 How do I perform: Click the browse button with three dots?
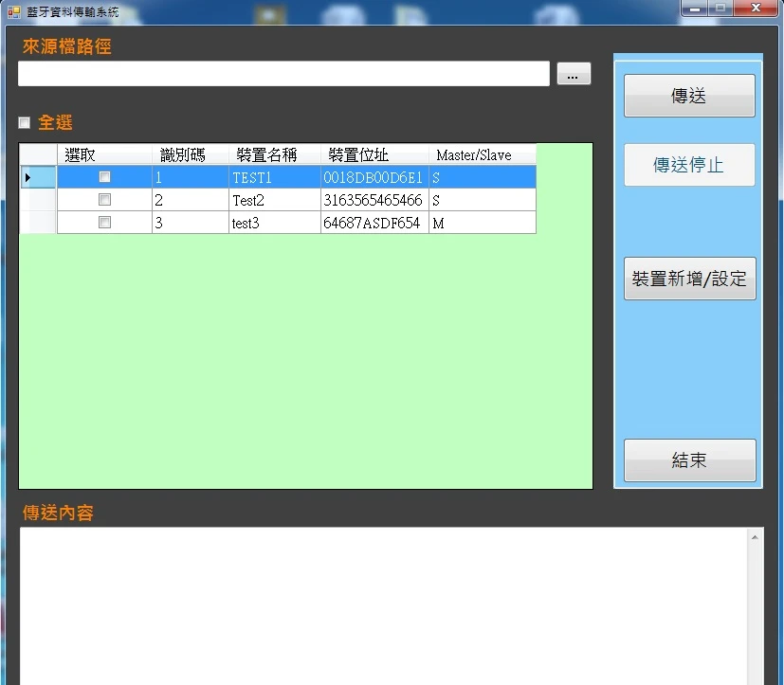pos(574,75)
